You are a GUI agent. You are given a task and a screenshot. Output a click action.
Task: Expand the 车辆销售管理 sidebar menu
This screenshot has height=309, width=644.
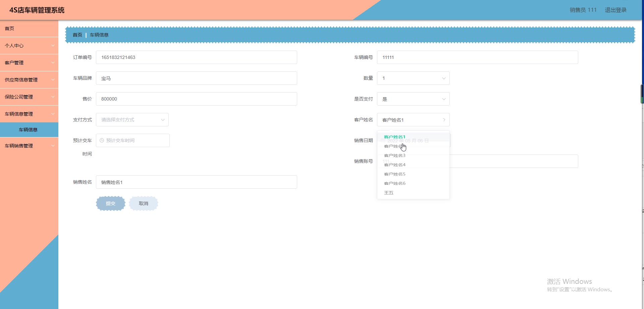(x=29, y=146)
